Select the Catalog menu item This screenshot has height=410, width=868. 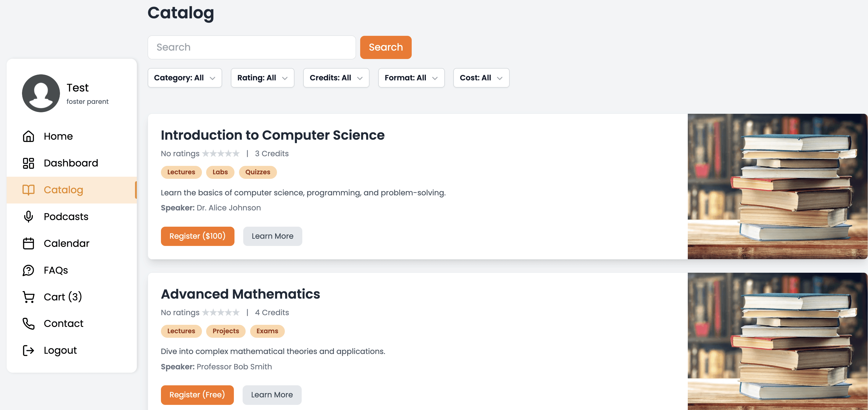[72, 190]
